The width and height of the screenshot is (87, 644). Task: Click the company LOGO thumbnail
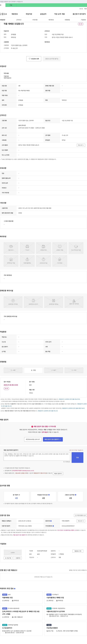coord(13,552)
